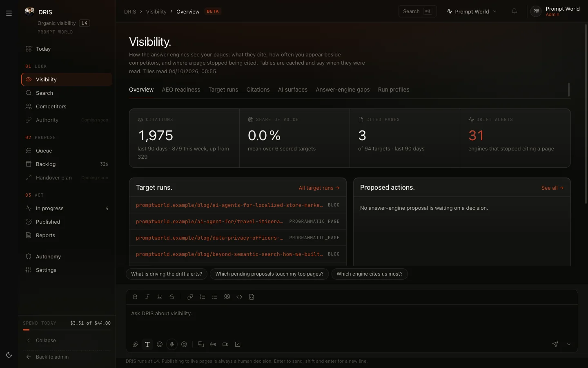
Task: Open the Search box in the header
Action: (x=417, y=11)
